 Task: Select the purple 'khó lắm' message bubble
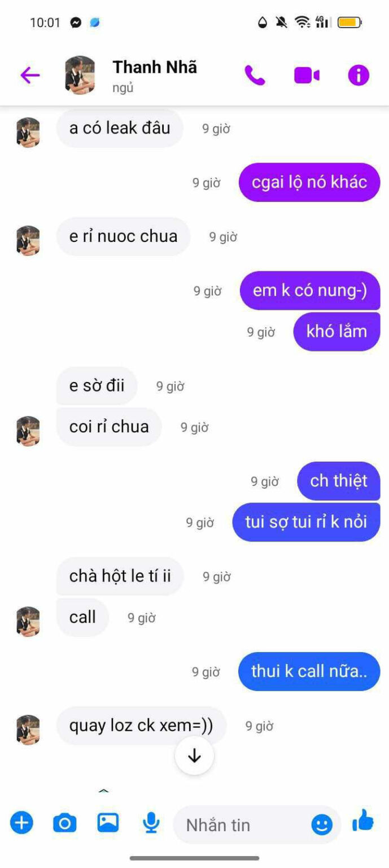coord(336,332)
